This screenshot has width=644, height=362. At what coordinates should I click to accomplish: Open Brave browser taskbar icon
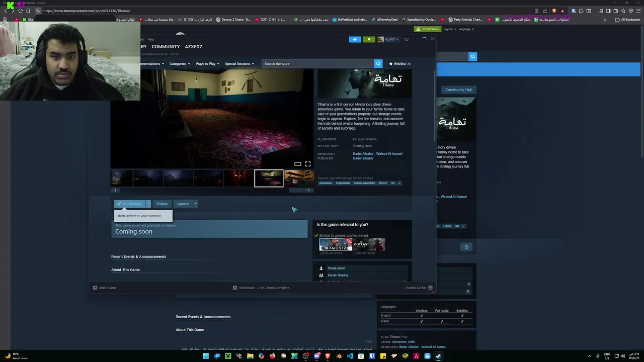[328, 356]
